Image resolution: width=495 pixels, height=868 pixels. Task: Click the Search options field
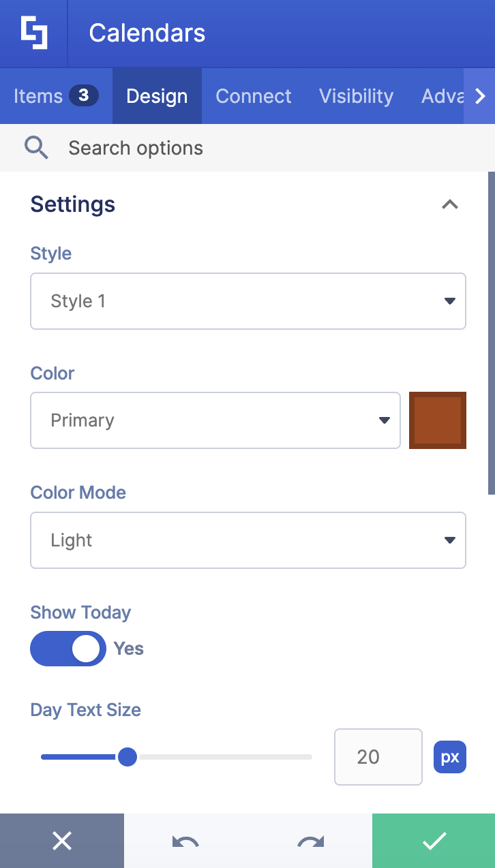pos(134,147)
